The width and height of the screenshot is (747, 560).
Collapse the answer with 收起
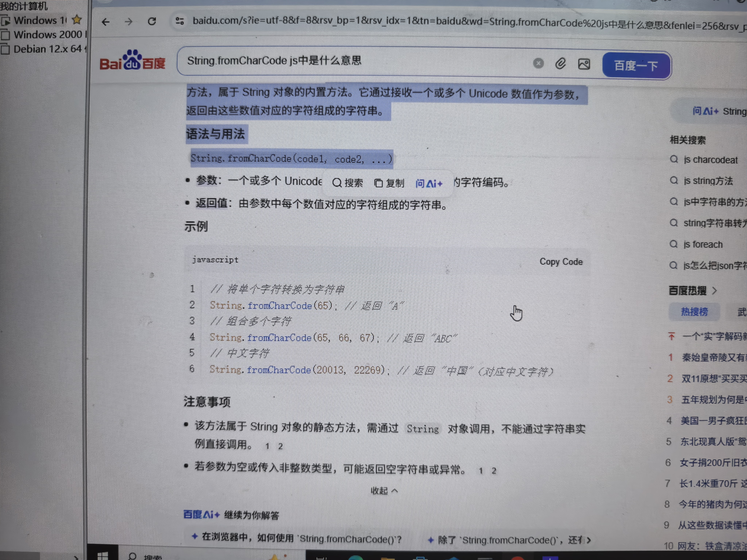click(384, 491)
